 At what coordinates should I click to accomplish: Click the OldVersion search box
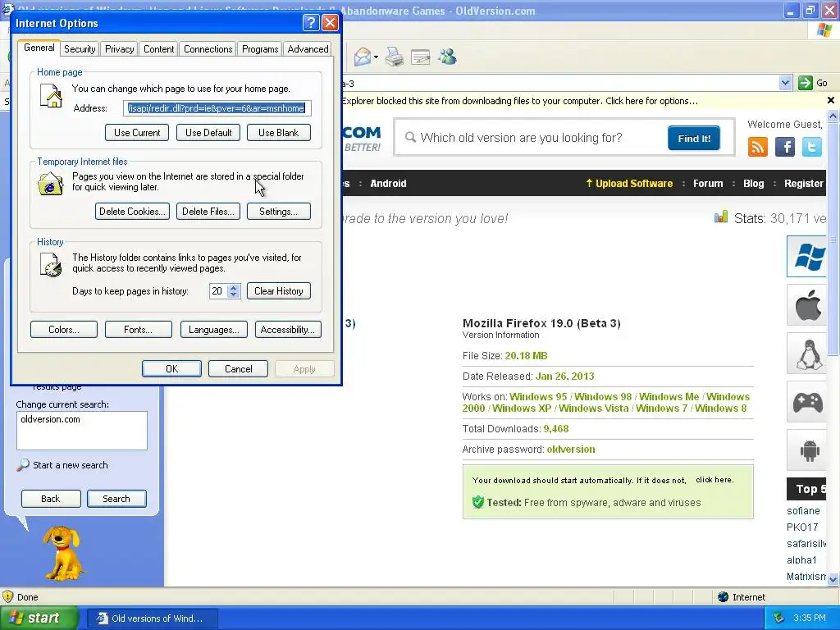pos(531,138)
